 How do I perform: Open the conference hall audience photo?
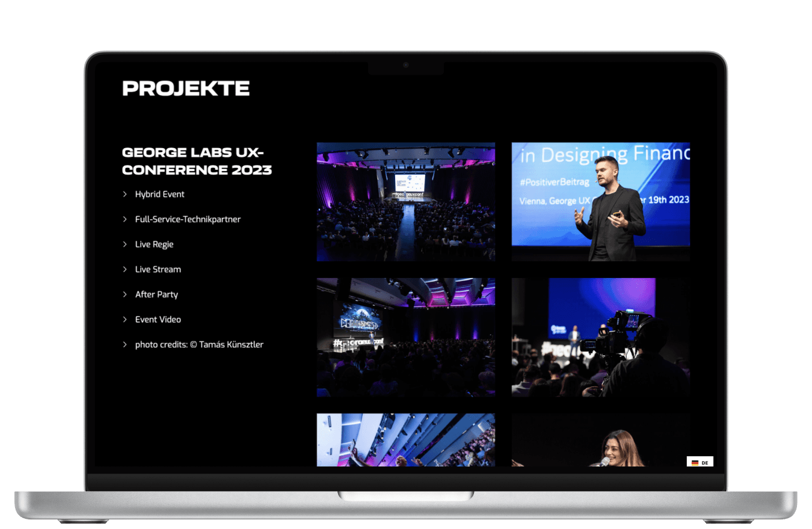[x=406, y=202]
